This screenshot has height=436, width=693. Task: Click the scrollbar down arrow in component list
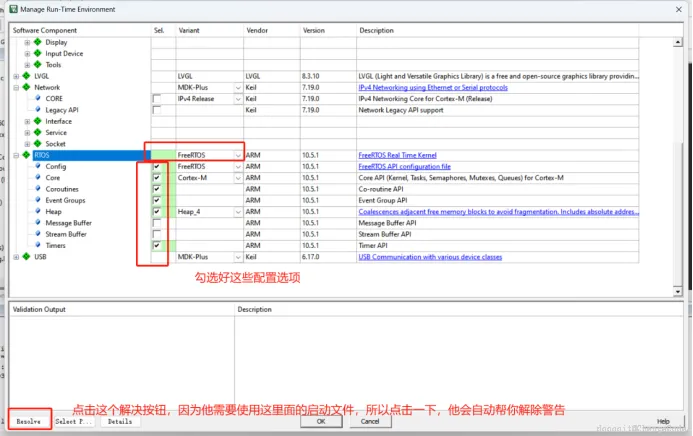coord(678,291)
